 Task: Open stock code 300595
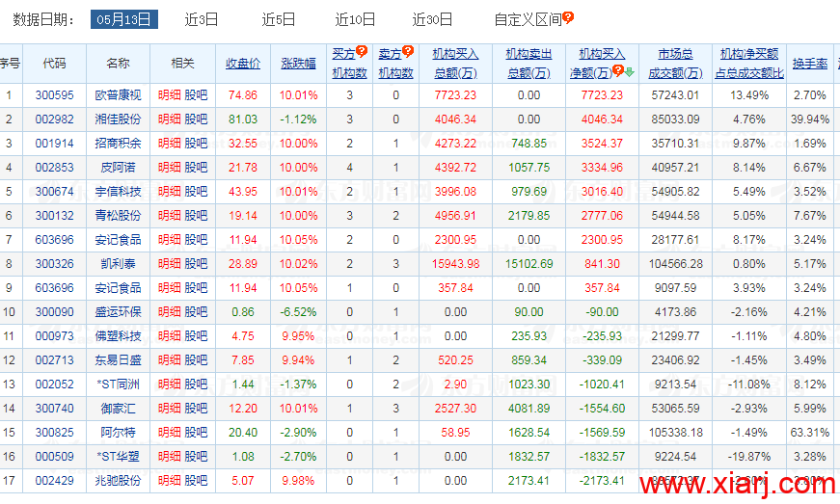click(x=55, y=95)
